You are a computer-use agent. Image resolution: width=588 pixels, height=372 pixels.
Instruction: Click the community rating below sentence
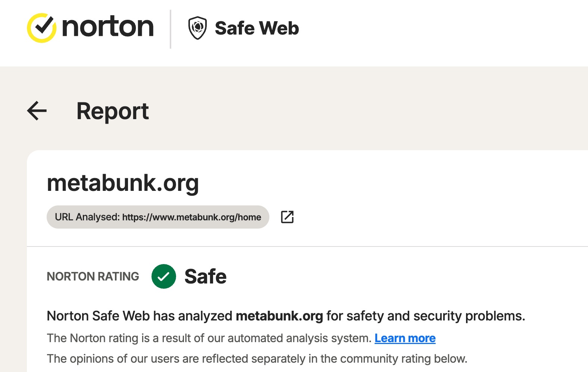(257, 359)
